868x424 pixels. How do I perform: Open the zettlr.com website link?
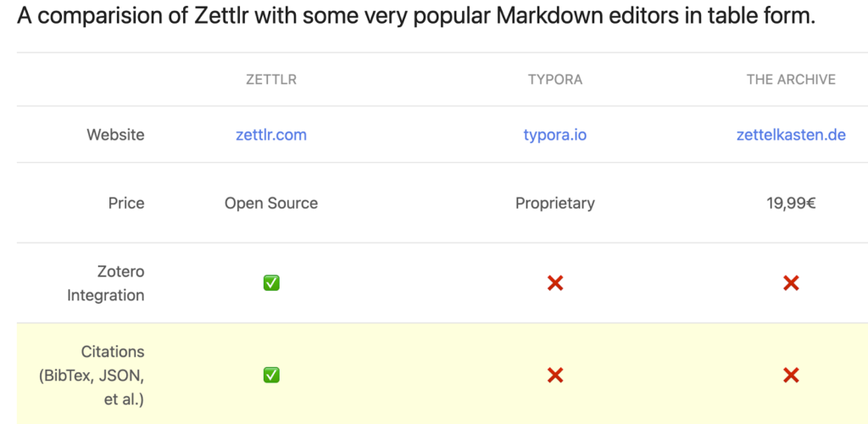pos(271,135)
